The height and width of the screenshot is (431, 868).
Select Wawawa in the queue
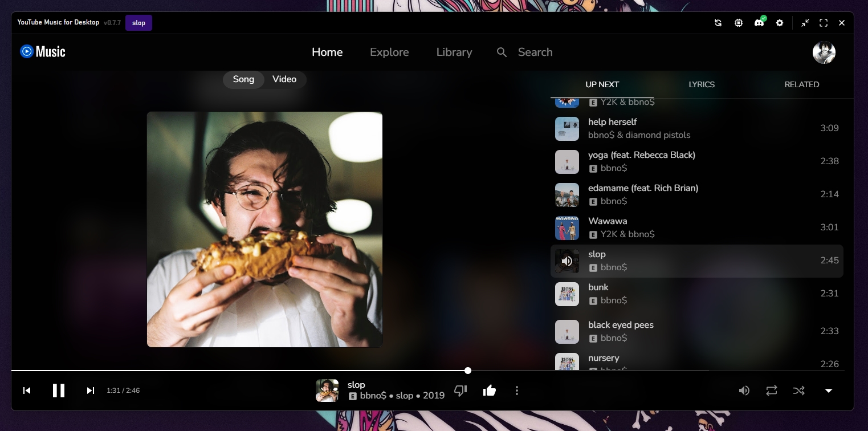[x=696, y=228]
